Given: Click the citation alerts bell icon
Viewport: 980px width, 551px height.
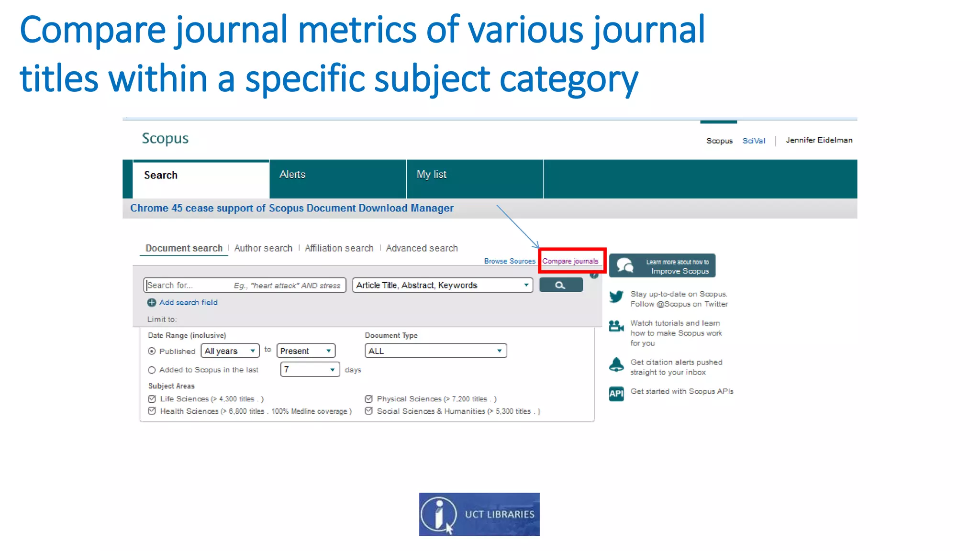Looking at the screenshot, I should [x=616, y=365].
